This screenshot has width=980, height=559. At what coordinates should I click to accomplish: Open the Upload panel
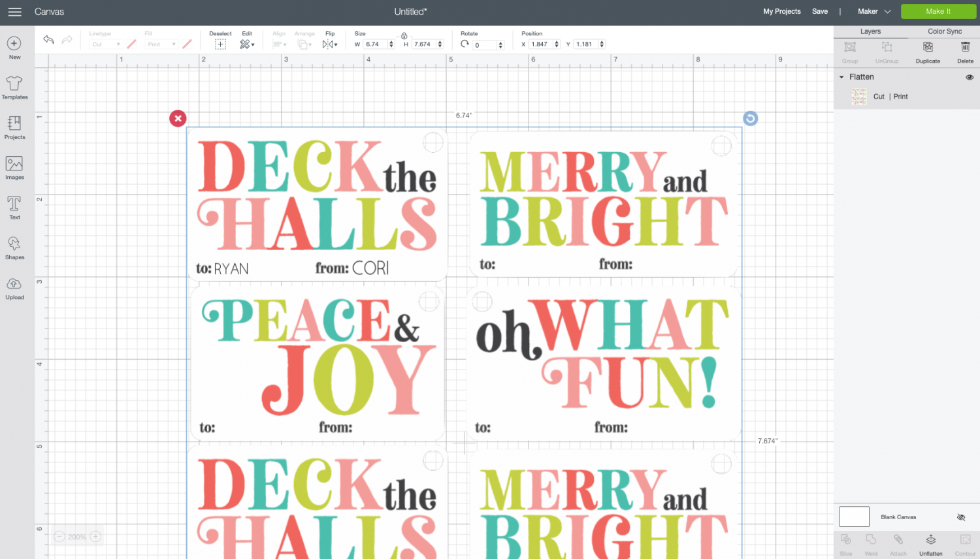point(14,288)
